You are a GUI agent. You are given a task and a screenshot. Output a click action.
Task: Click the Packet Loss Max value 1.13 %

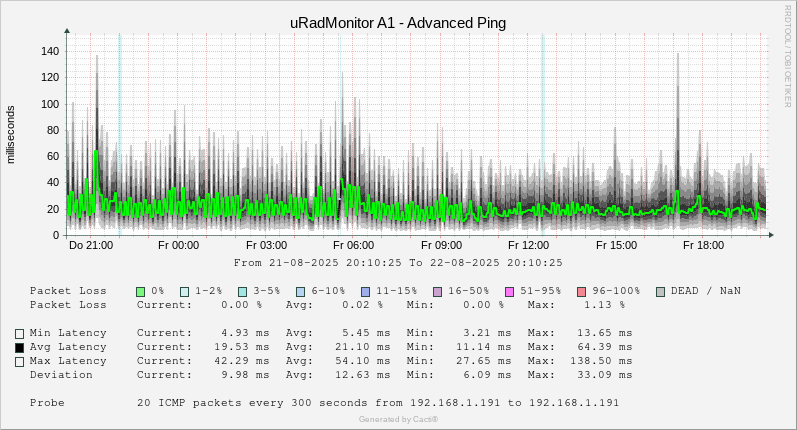point(604,305)
